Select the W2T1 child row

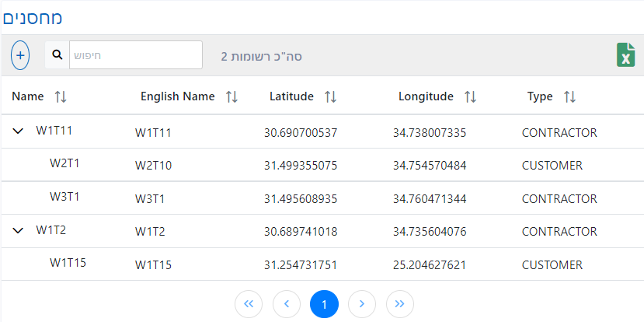pos(65,164)
